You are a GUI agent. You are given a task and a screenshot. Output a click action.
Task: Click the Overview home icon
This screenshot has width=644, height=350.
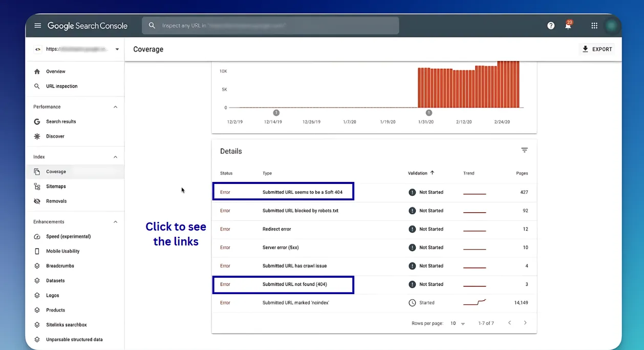[37, 72]
